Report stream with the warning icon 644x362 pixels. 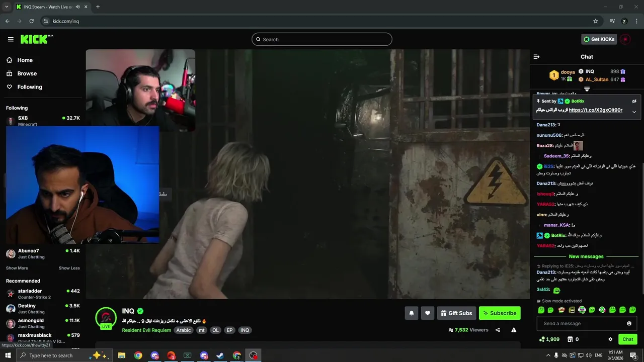pyautogui.click(x=514, y=330)
